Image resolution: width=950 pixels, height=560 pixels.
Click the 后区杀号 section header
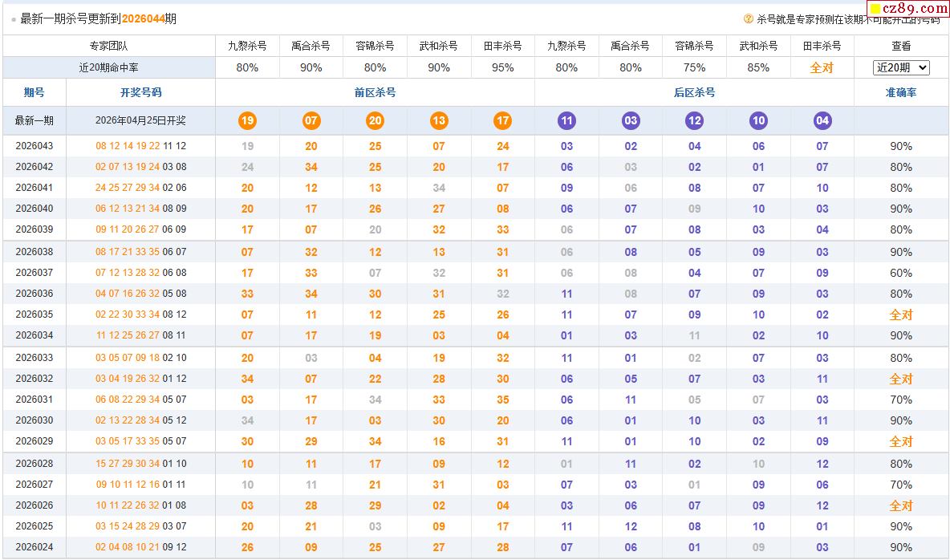pyautogui.click(x=694, y=92)
